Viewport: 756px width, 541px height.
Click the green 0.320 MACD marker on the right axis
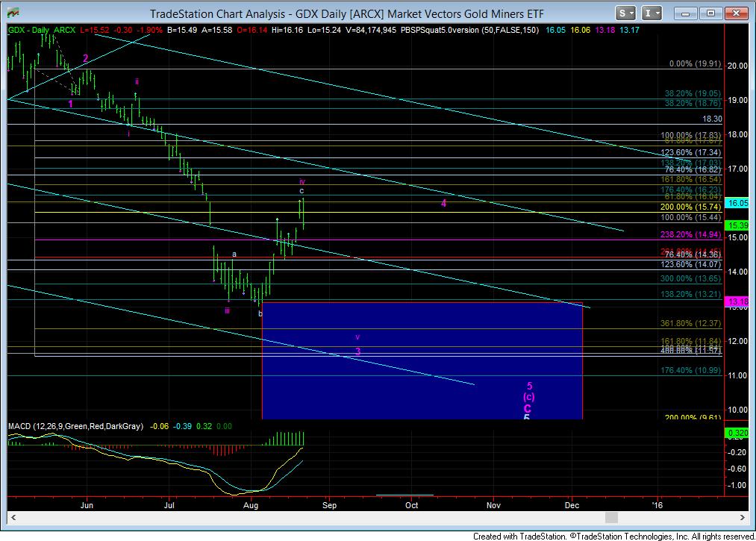738,433
